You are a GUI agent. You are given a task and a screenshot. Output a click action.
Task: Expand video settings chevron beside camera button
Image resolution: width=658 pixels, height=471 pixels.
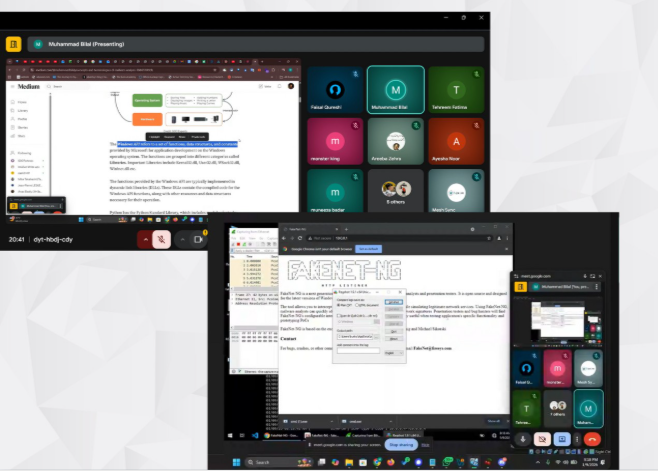click(x=182, y=239)
